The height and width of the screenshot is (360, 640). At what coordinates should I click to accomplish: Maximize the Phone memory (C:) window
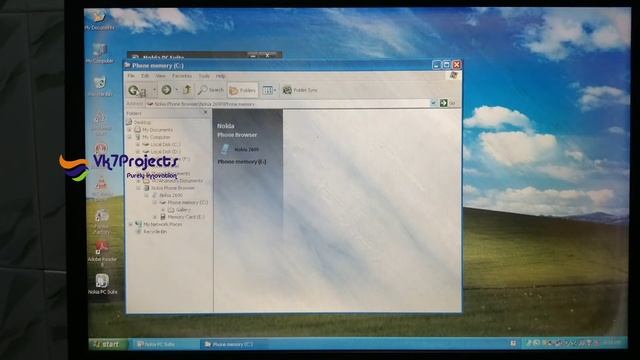pos(447,64)
